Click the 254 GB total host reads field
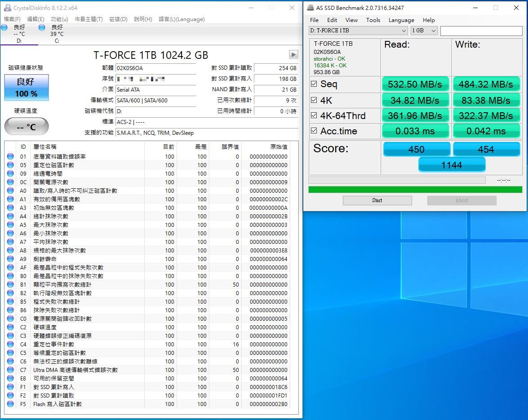 coord(276,68)
